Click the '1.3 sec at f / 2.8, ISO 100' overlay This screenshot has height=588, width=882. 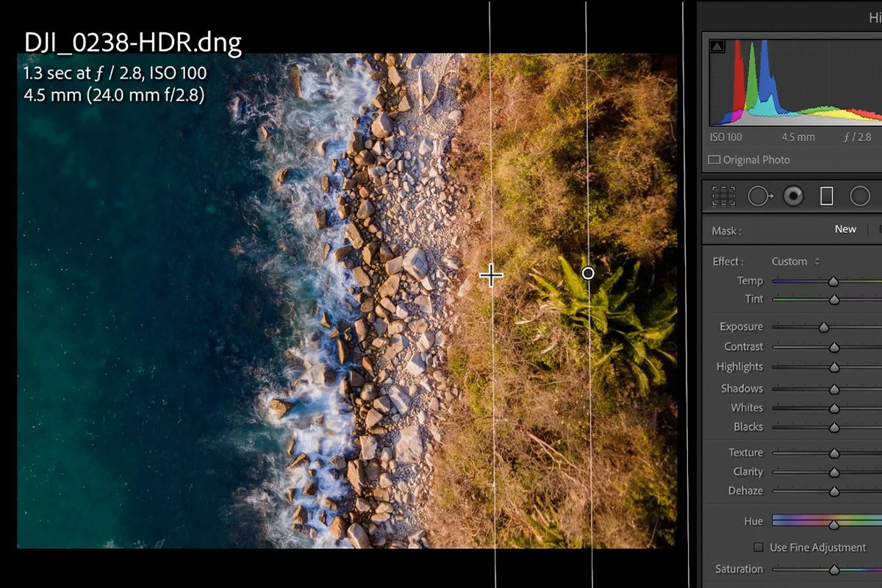(115, 73)
